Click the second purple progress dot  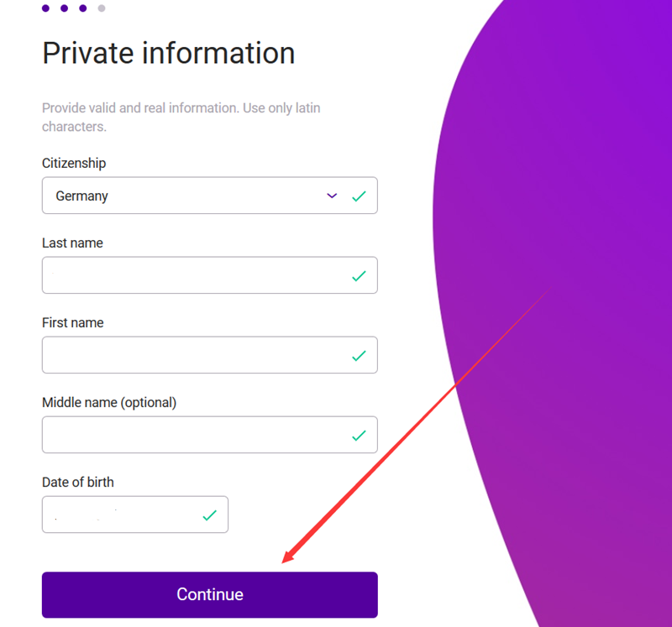click(64, 8)
